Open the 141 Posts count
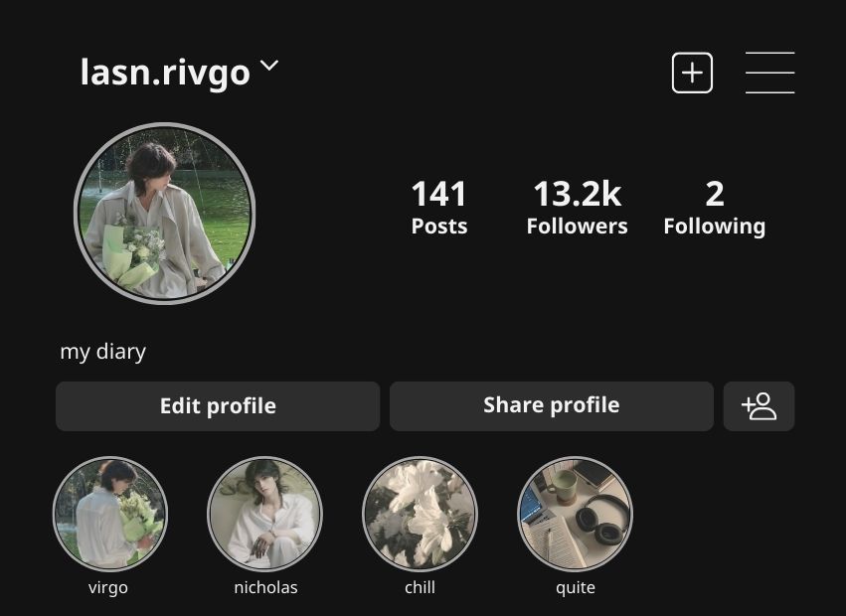Screen dimensions: 846x616 click(439, 208)
